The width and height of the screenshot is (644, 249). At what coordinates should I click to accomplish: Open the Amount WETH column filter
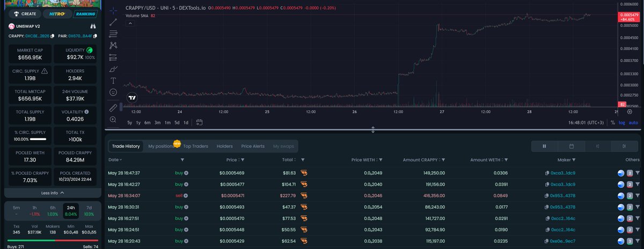[x=506, y=159]
